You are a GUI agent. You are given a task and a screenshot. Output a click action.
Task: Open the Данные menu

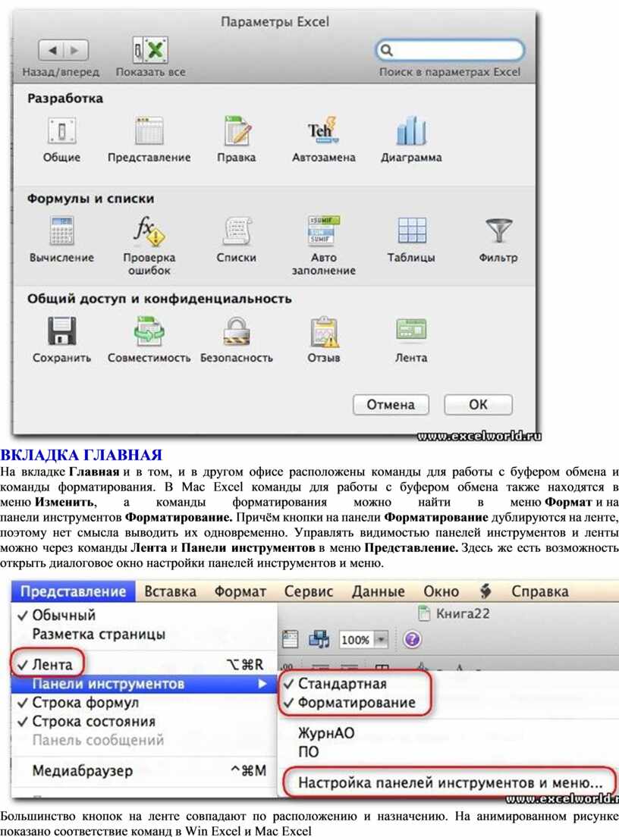tap(378, 591)
